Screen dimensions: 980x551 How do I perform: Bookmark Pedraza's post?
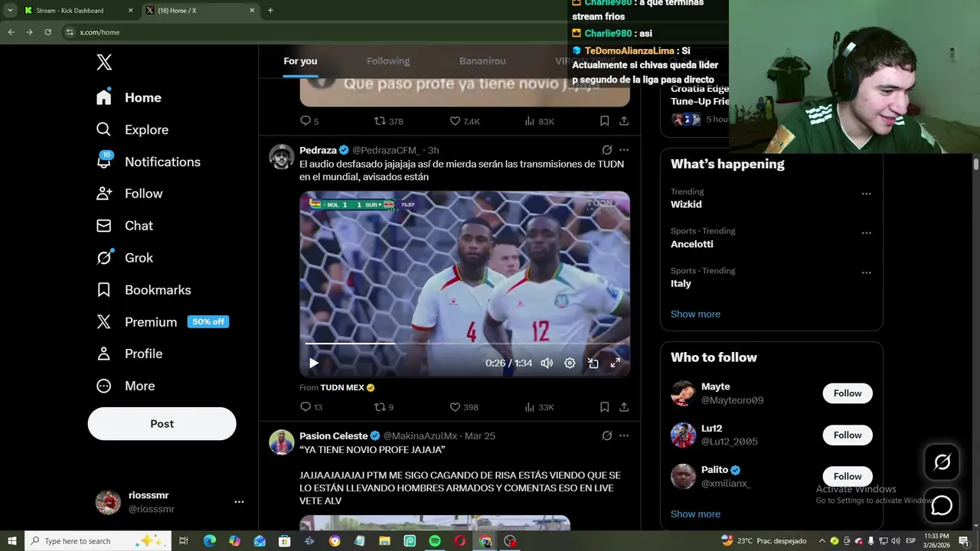[x=604, y=407]
